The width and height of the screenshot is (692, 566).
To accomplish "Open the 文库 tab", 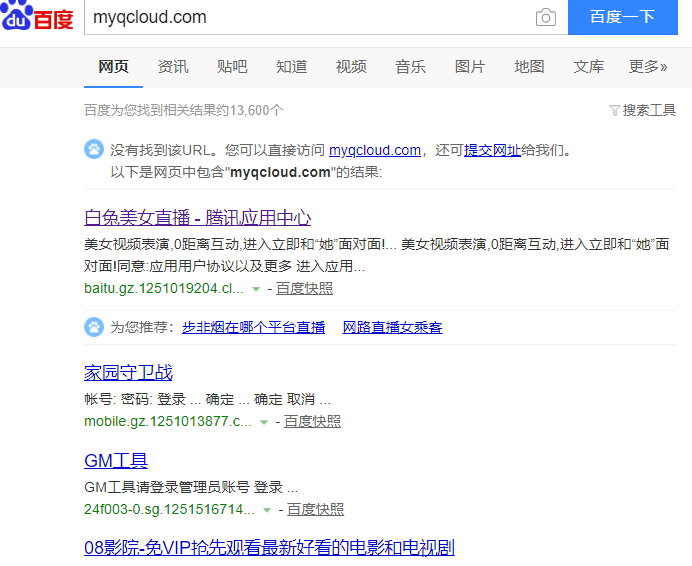I will (x=588, y=67).
